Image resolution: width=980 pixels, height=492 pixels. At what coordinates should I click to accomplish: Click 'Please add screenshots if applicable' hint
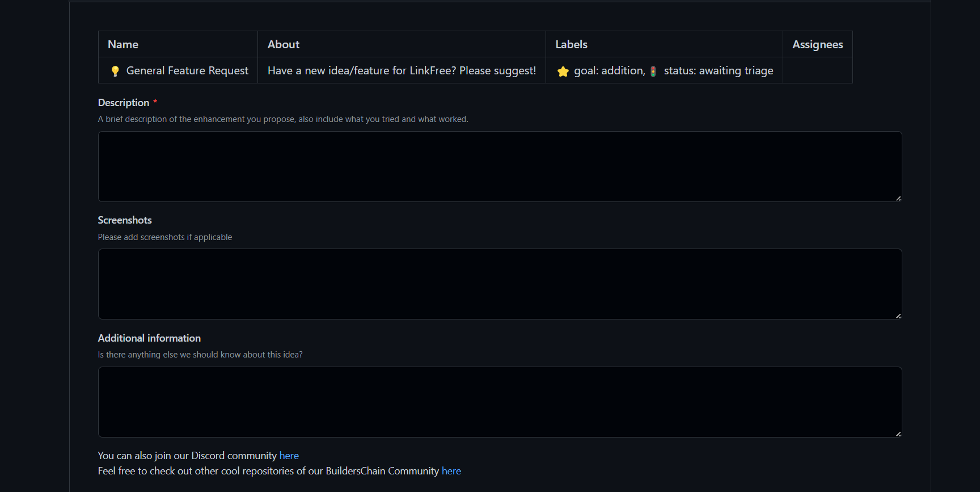[165, 237]
